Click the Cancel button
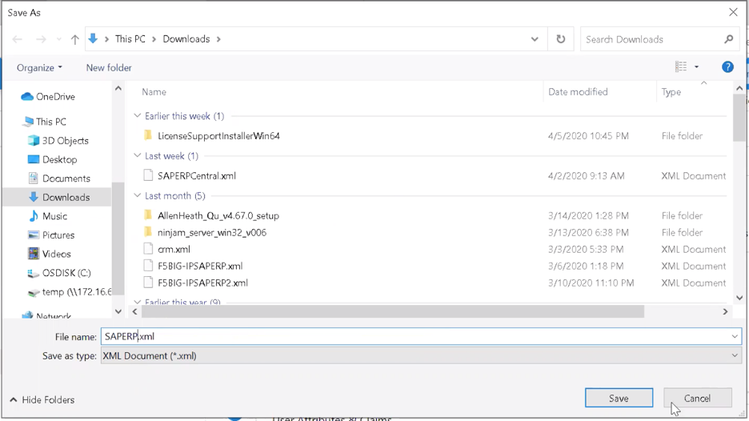The width and height of the screenshot is (749, 421). [697, 398]
